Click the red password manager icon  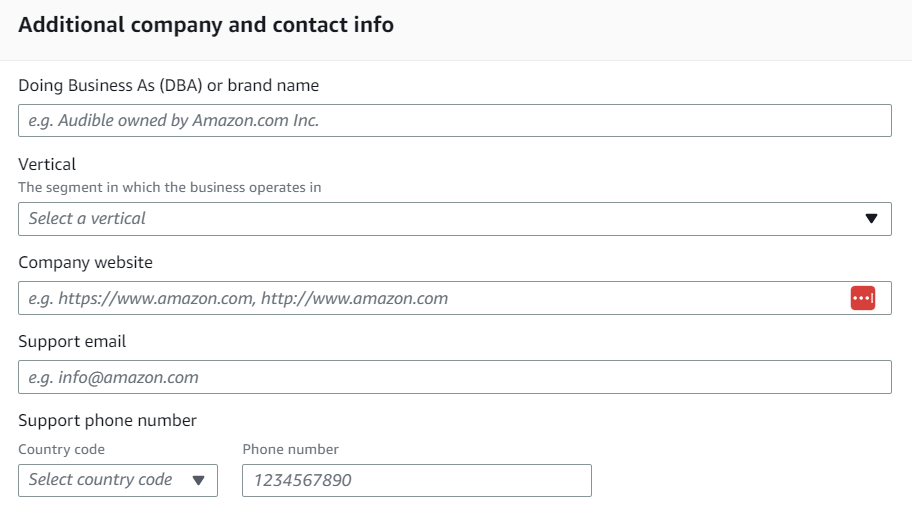coord(863,298)
